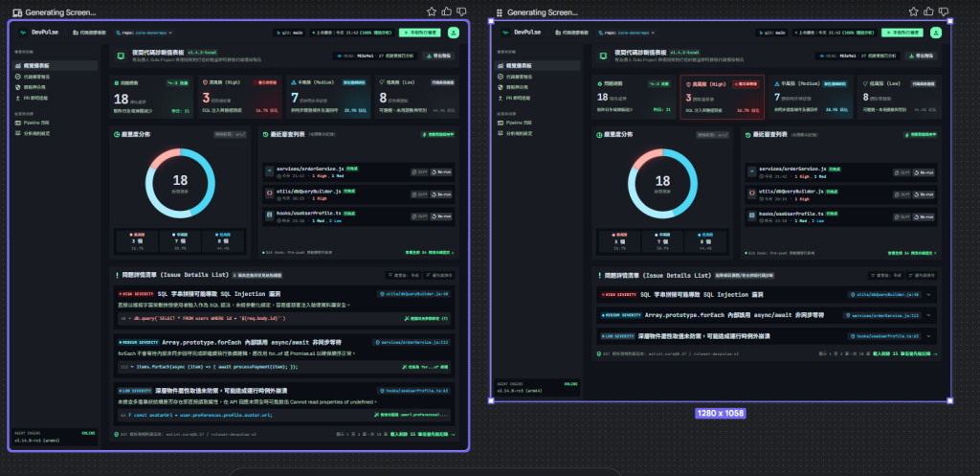The image size is (980, 476).
Task: Star the selected right frame
Action: 914,11
